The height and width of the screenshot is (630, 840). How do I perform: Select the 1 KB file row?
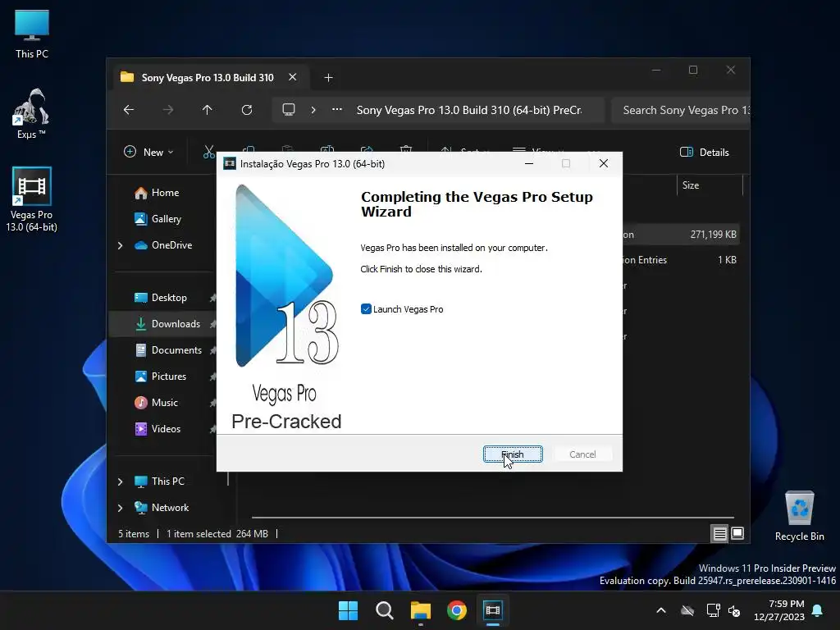pos(680,260)
